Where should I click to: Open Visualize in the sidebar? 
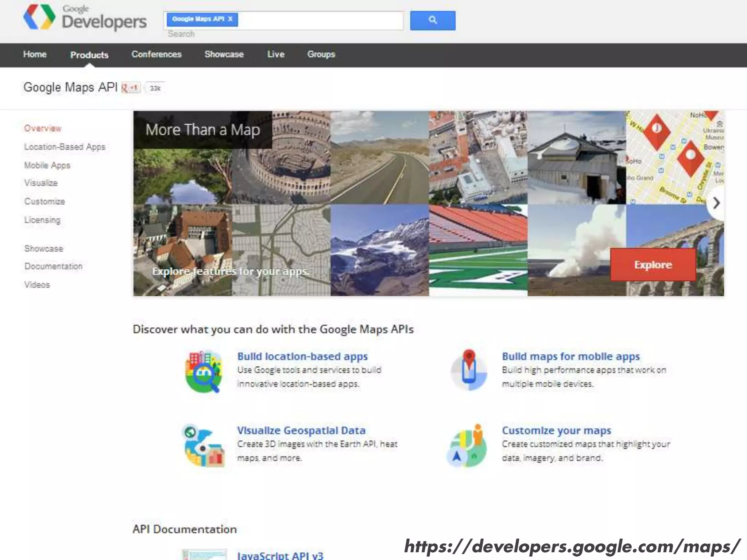(41, 183)
